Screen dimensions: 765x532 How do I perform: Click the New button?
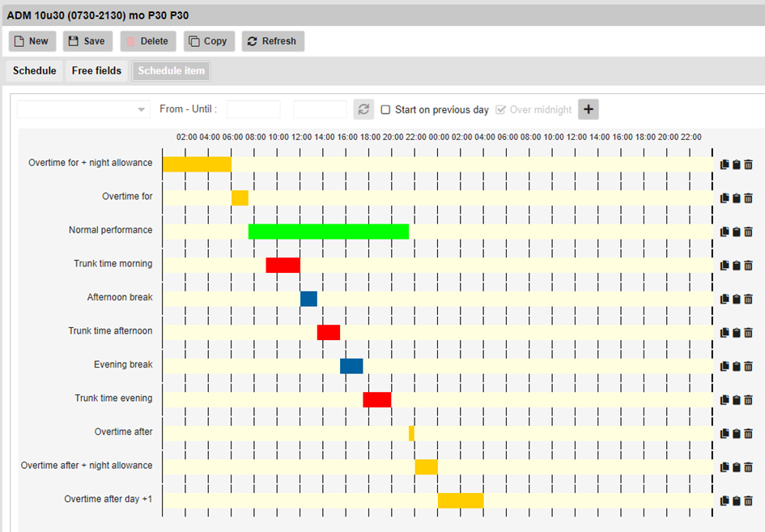pos(32,41)
